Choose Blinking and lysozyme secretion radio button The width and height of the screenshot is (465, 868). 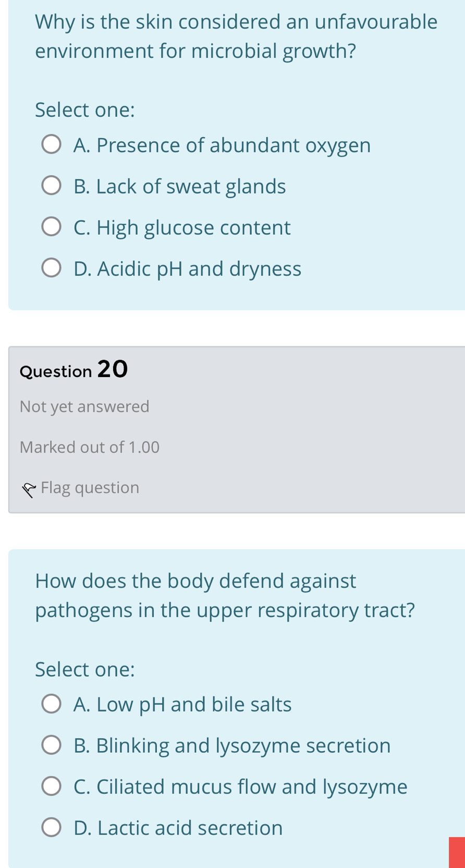pos(51,745)
